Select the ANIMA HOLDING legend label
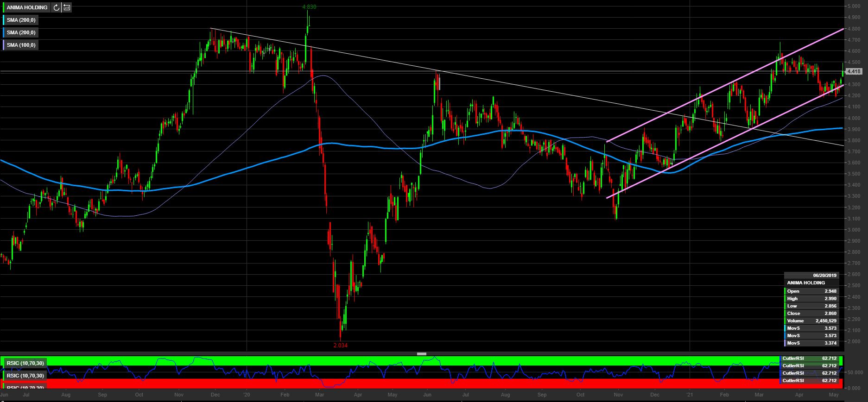The width and height of the screenshot is (868, 402). tap(27, 7)
